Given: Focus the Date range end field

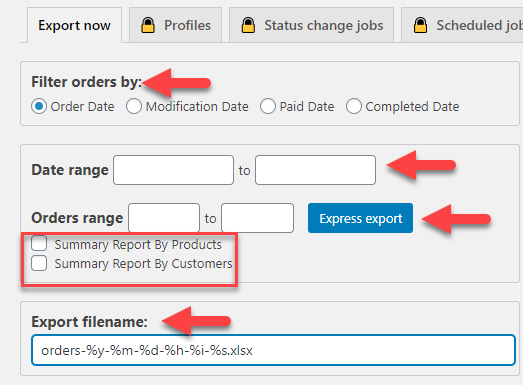Looking at the screenshot, I should tap(316, 170).
